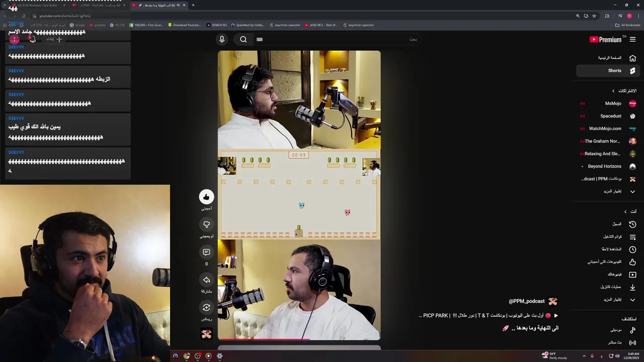Image resolution: width=644 pixels, height=362 pixels.
Task: Open Speedtest by Ookla bookmark
Action: point(248,25)
